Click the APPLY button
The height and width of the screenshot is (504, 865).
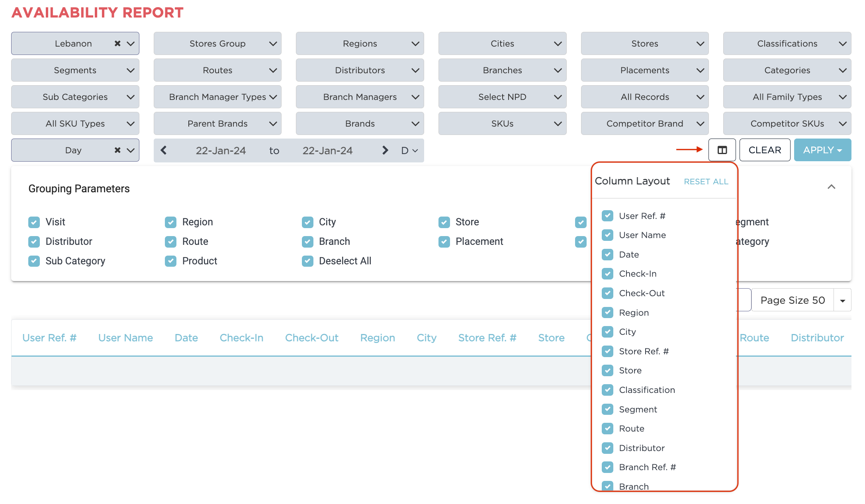click(822, 150)
